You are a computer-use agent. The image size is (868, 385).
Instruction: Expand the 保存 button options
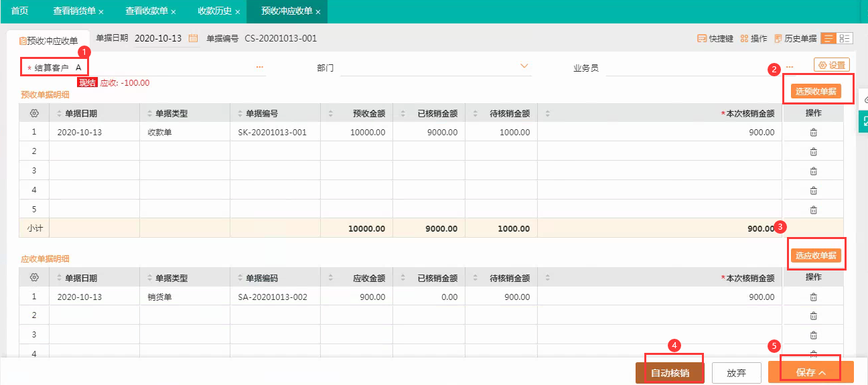822,373
